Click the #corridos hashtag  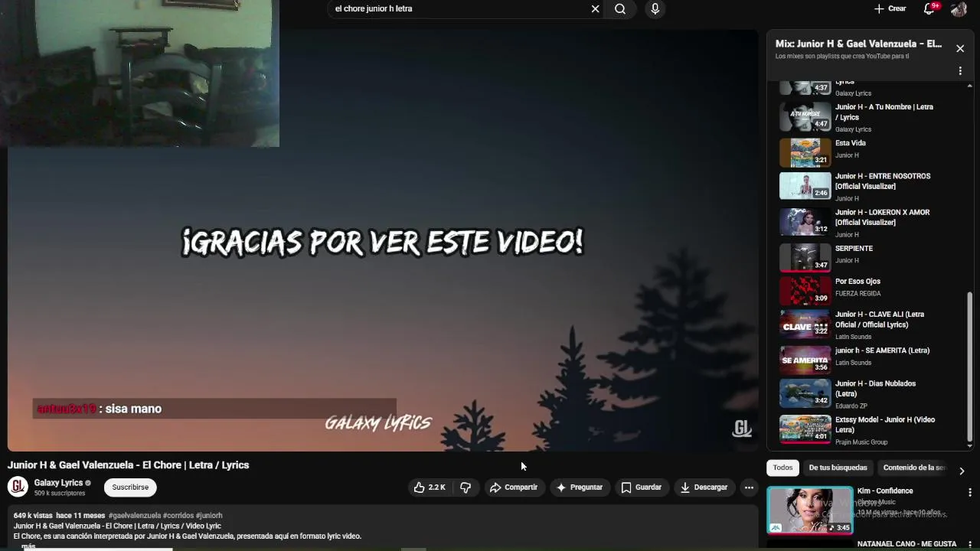pos(178,516)
